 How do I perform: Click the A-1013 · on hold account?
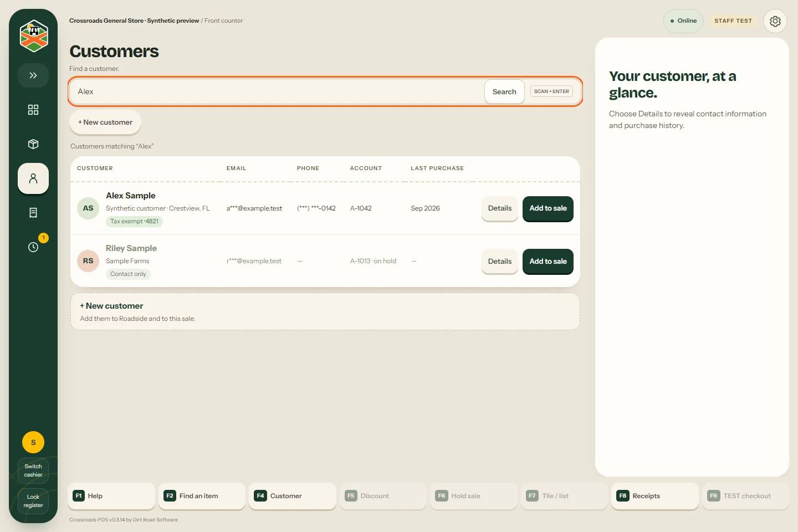(373, 261)
